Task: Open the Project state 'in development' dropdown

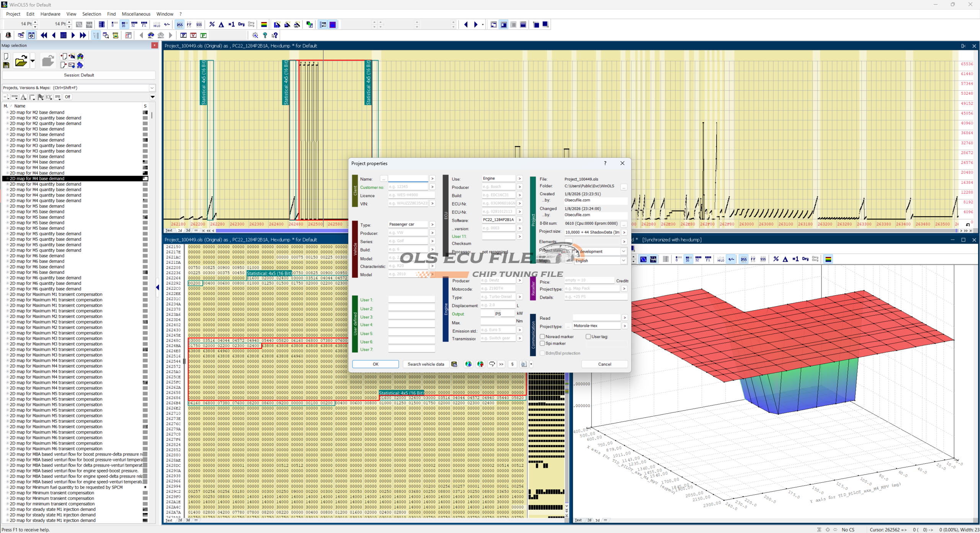Action: [x=623, y=252]
